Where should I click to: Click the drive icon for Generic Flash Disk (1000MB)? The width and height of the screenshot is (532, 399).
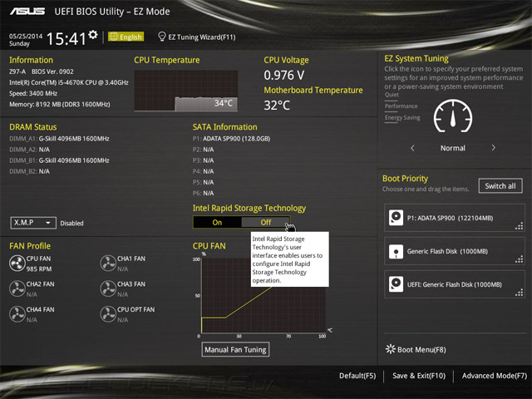396,251
